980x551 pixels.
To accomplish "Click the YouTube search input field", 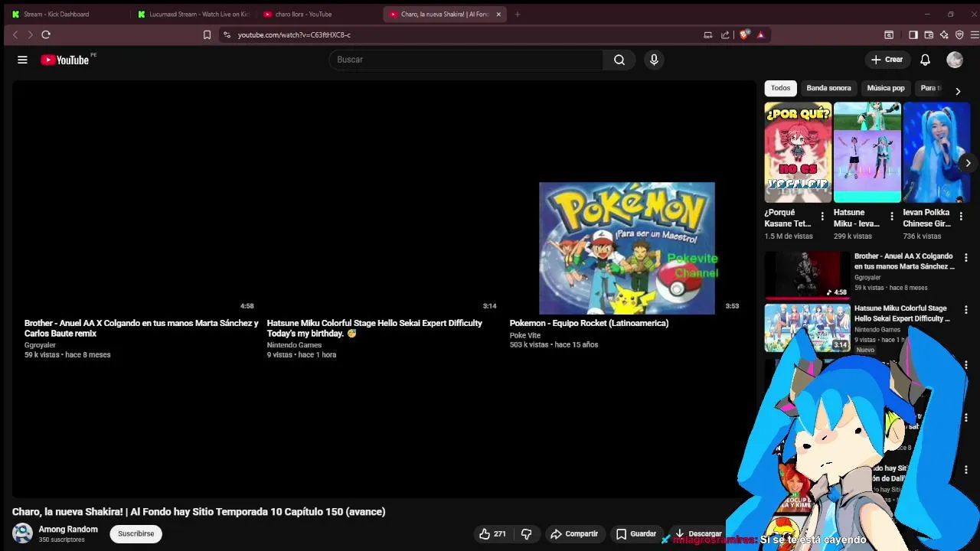I will point(467,60).
